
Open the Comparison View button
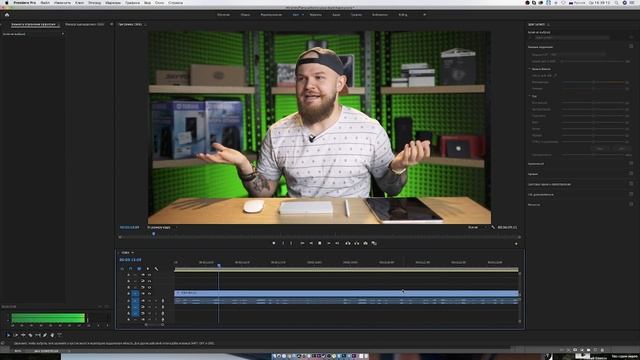pyautogui.click(x=374, y=243)
